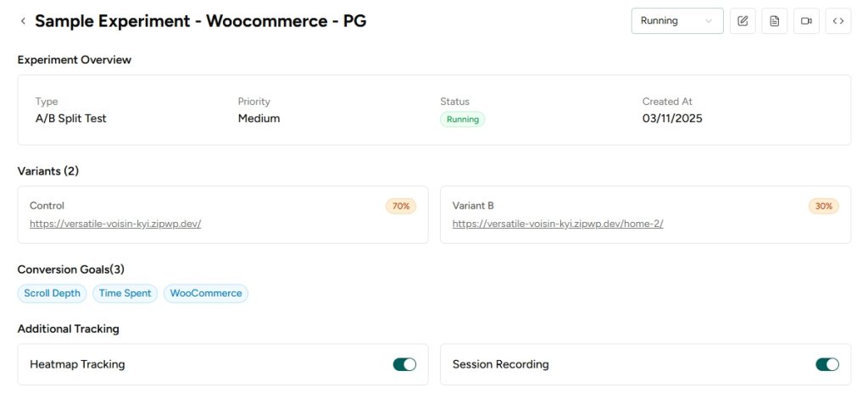
Task: Select the Time Spent goal tag
Action: coord(125,293)
